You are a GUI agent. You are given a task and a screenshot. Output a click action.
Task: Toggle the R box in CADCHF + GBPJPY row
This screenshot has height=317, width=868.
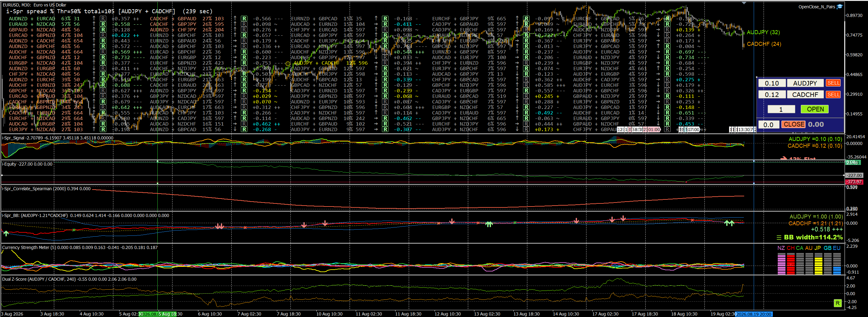[x=244, y=24]
